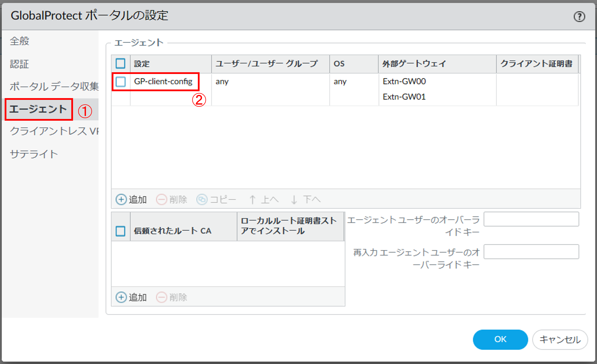Open the サテライト tab

tap(34, 154)
